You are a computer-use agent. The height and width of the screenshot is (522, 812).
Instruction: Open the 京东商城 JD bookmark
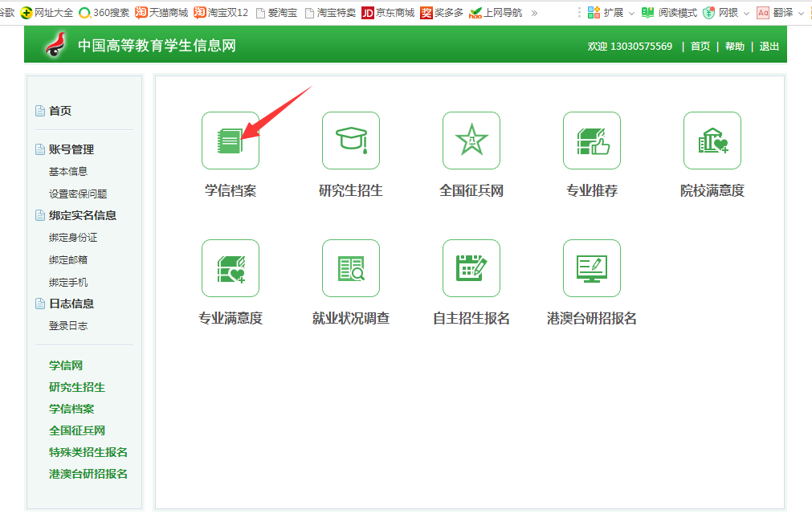pyautogui.click(x=388, y=12)
